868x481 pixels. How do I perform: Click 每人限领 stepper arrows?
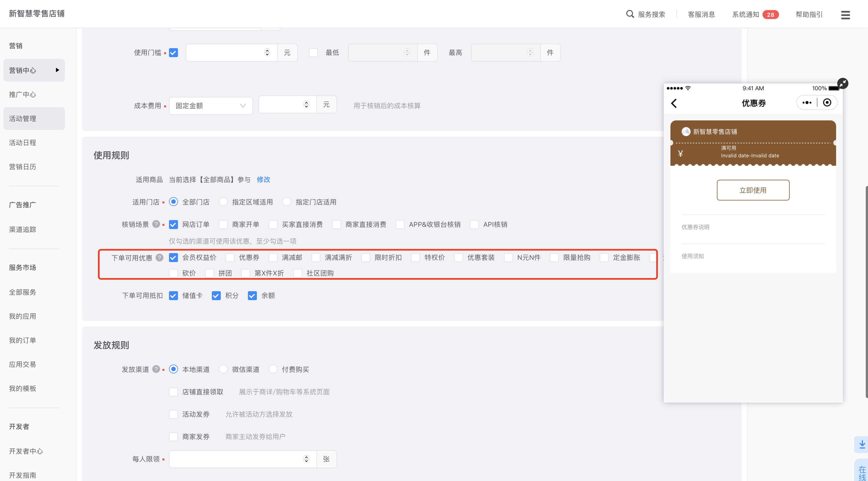pos(306,459)
